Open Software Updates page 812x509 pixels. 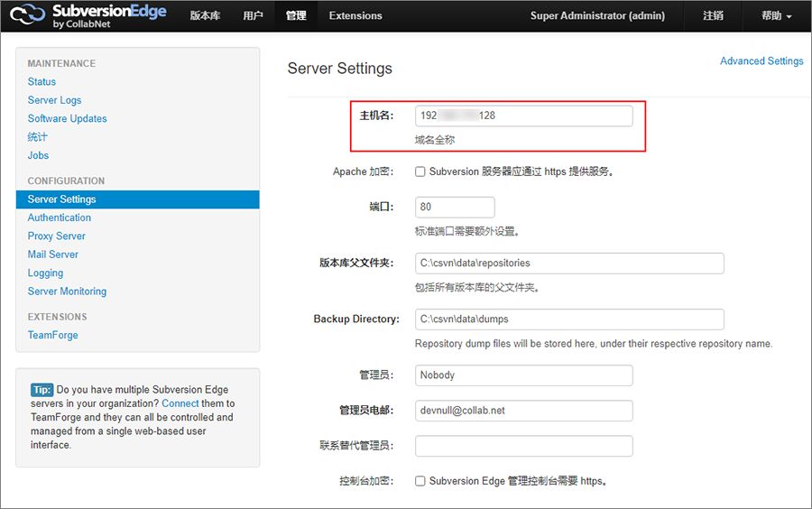click(68, 118)
